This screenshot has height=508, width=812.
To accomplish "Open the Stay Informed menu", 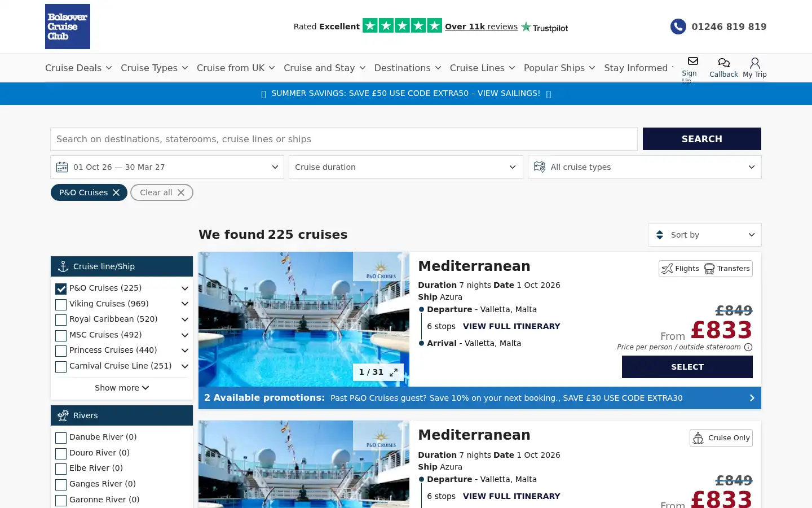I will (x=638, y=68).
